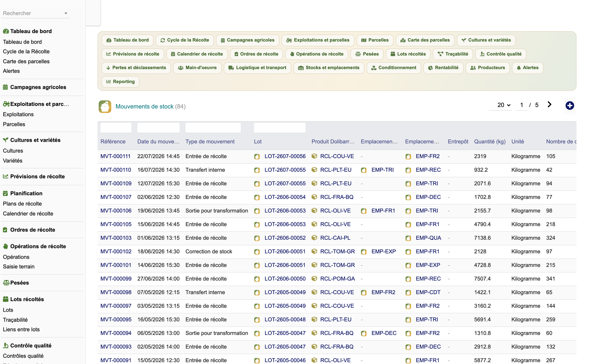Image resolution: width=589 pixels, height=364 pixels.
Task: Sort by Référence column header
Action: click(x=113, y=141)
